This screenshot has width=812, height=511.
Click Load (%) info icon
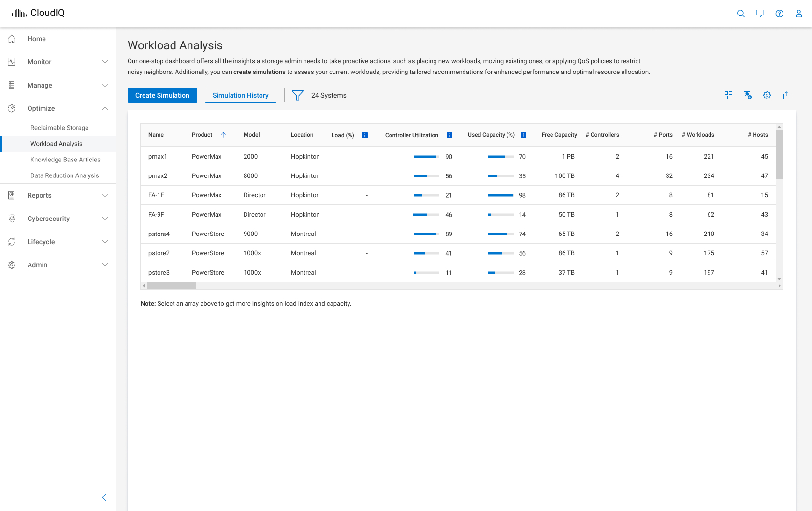coord(365,135)
